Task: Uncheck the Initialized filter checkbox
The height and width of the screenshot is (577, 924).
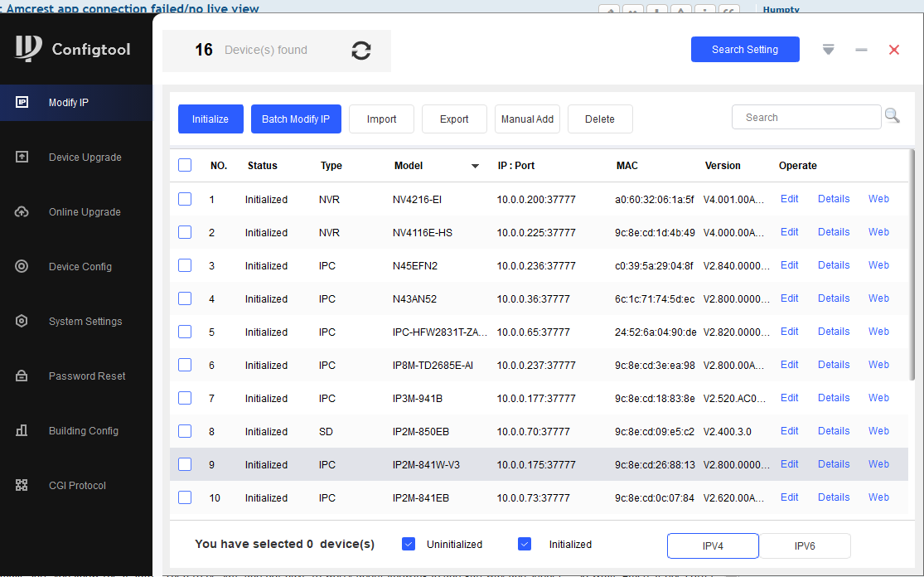Action: point(525,544)
